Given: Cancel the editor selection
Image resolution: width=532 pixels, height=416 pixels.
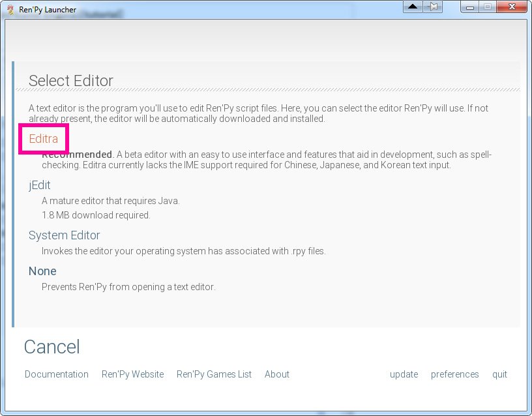Looking at the screenshot, I should click(52, 347).
